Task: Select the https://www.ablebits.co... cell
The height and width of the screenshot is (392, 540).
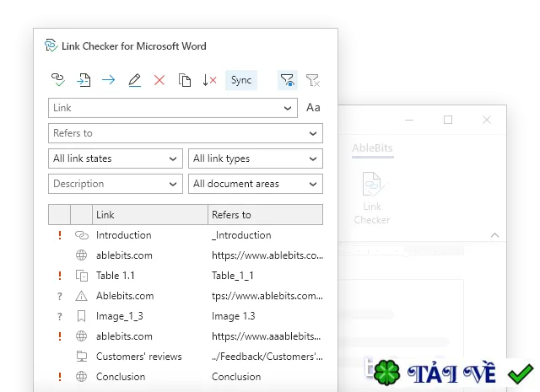Action: (x=267, y=255)
